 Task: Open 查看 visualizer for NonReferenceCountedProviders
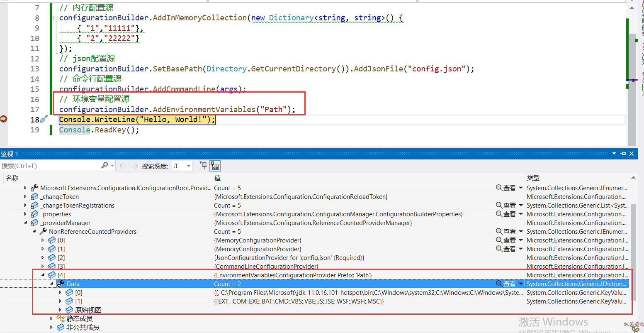[506, 232]
